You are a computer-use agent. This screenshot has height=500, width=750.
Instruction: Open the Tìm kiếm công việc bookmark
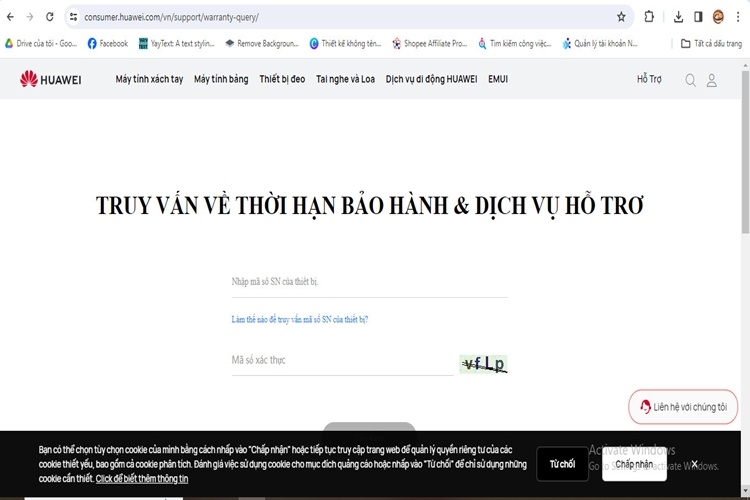(515, 44)
